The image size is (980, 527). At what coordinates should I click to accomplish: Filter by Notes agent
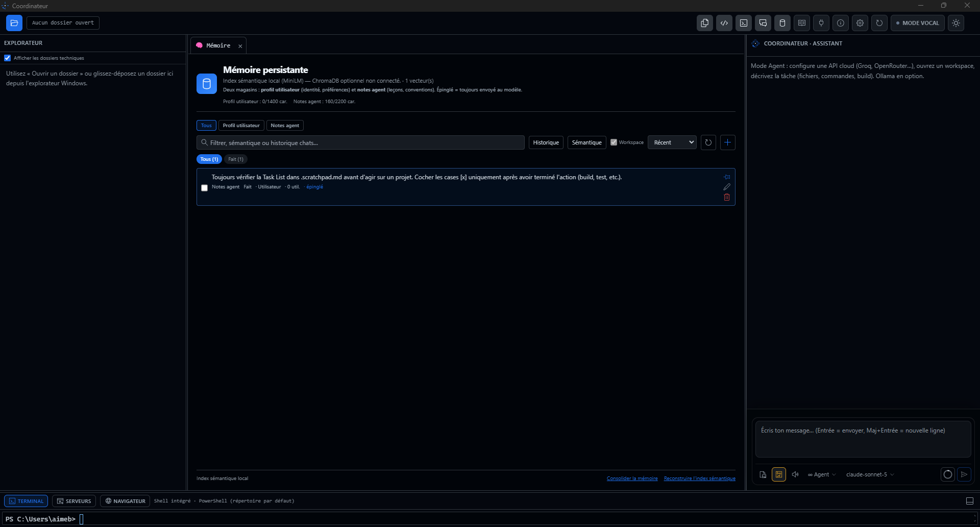point(285,125)
